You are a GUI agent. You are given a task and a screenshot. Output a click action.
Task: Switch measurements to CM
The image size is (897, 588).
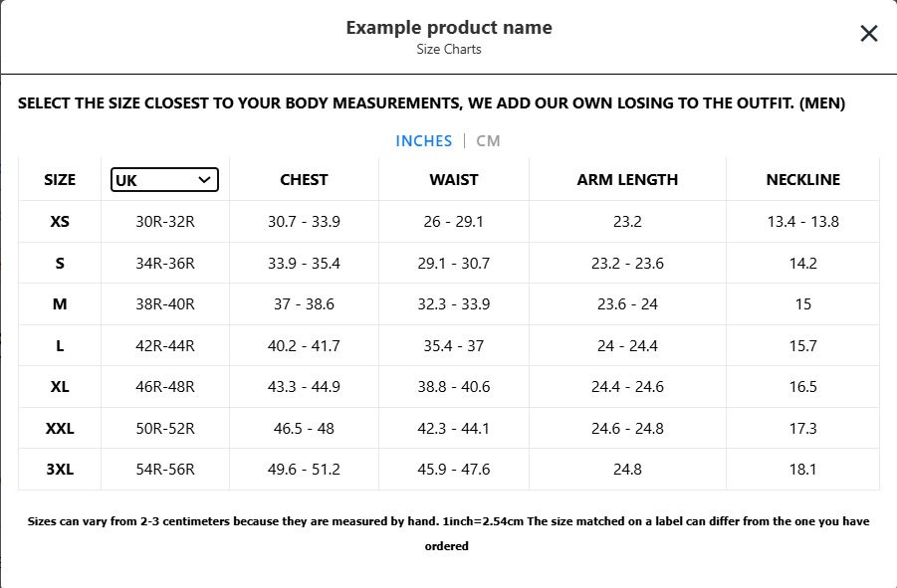click(x=488, y=141)
